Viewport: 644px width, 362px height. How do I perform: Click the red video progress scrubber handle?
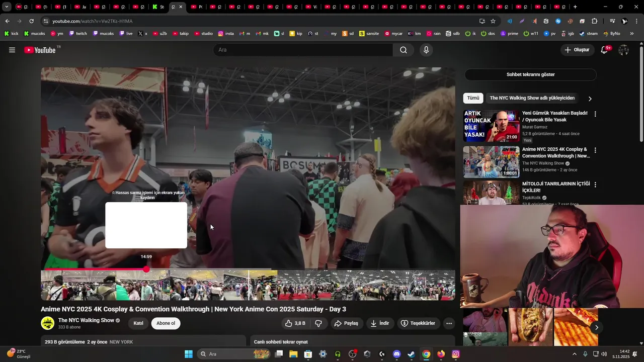click(146, 269)
